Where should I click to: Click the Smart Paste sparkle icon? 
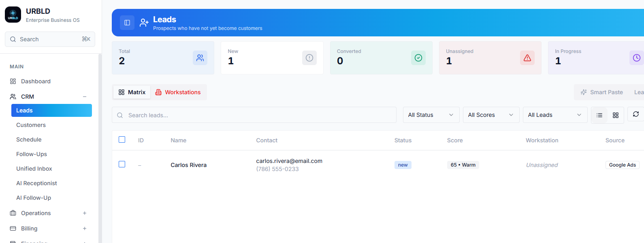coord(584,92)
